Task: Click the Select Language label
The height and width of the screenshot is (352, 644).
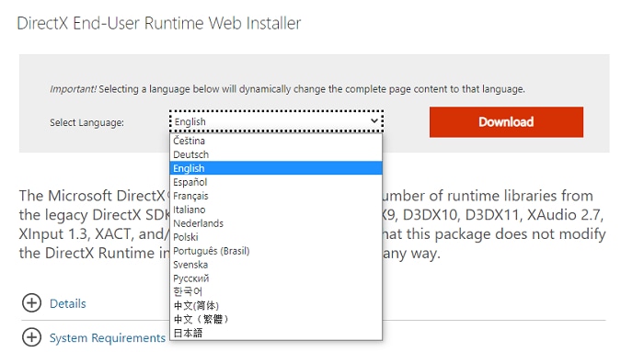Action: tap(86, 122)
